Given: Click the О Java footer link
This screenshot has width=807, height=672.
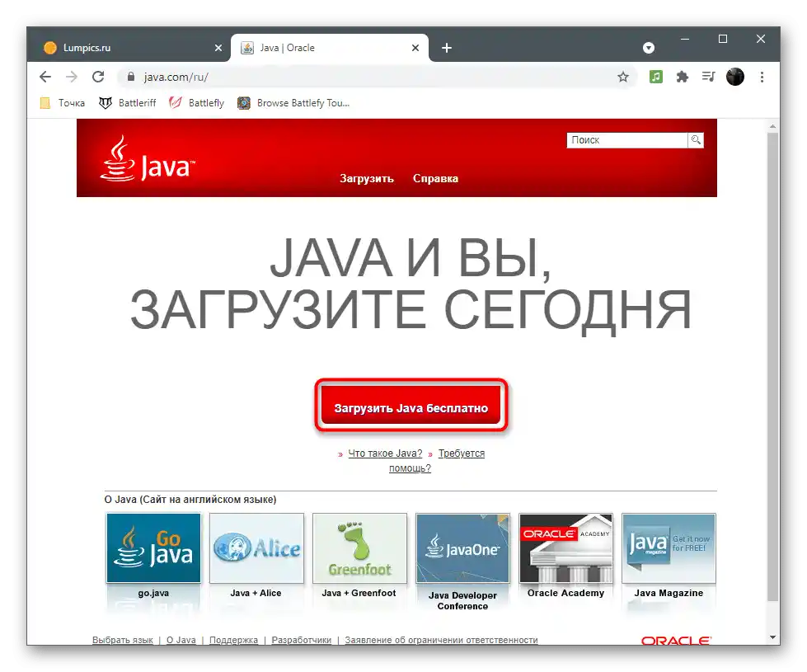Looking at the screenshot, I should pyautogui.click(x=181, y=640).
